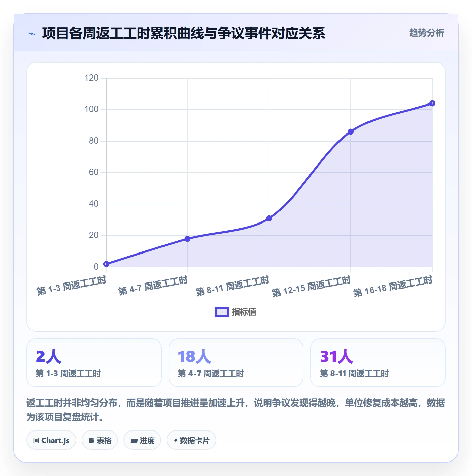Click the 18人 data card
Image resolution: width=472 pixels, height=476 pixels.
click(236, 363)
